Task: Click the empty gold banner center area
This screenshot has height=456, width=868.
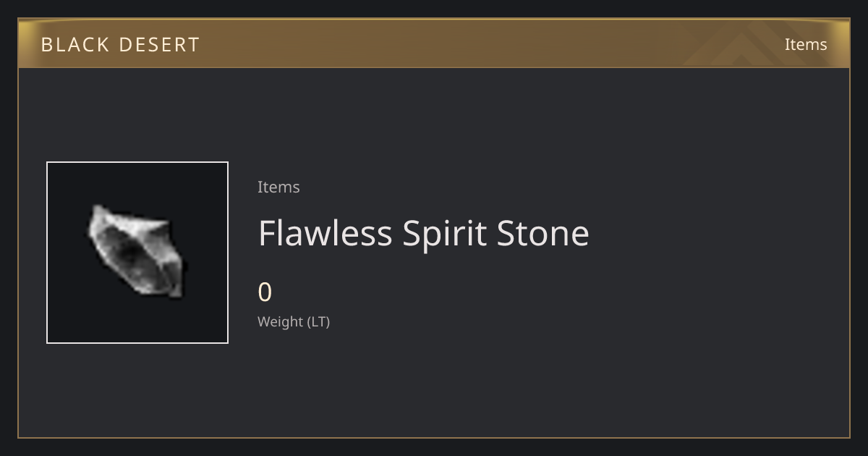Action: 434,44
